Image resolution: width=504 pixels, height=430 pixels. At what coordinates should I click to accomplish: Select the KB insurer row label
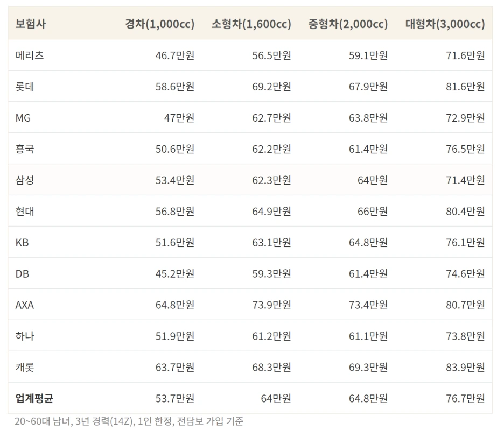pyautogui.click(x=22, y=242)
